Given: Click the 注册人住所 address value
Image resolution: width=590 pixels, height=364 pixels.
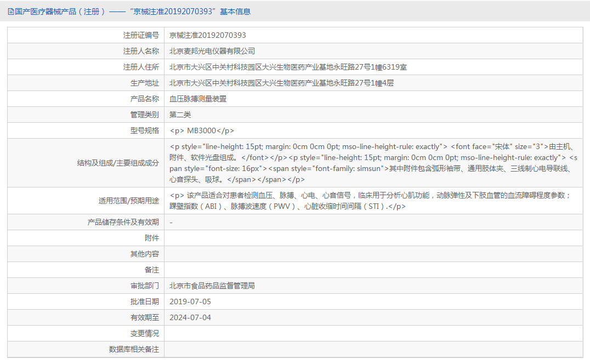Looking at the screenshot, I should 288,67.
